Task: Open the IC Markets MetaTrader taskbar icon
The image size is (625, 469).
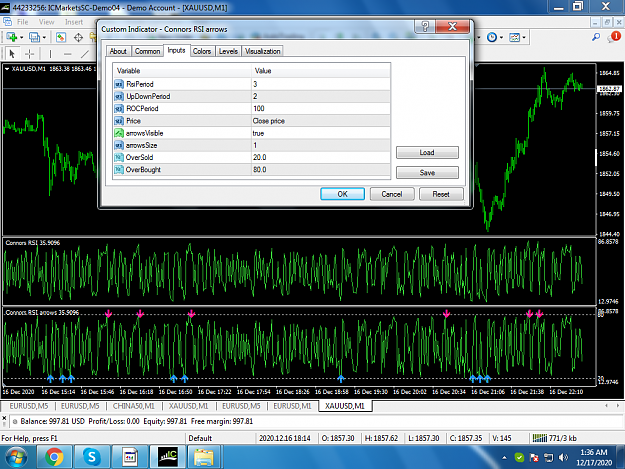Action: 168,457
